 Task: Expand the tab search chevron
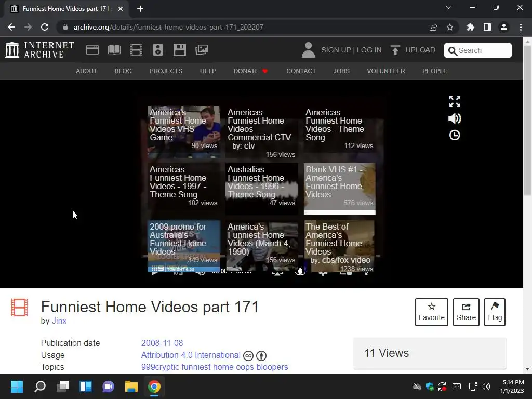coord(448,7)
